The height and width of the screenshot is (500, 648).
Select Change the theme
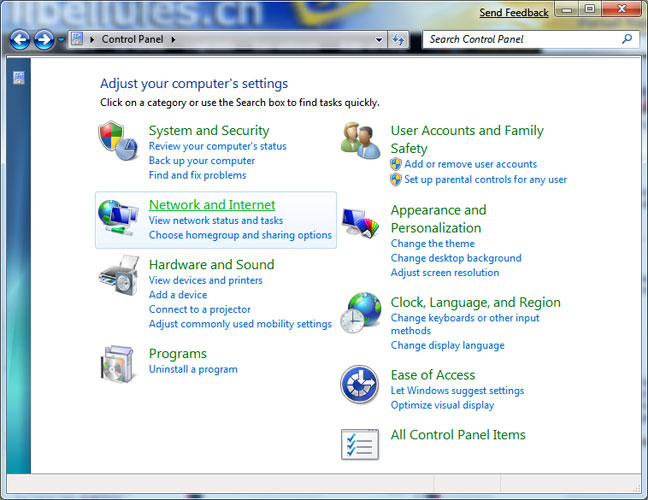click(x=433, y=244)
